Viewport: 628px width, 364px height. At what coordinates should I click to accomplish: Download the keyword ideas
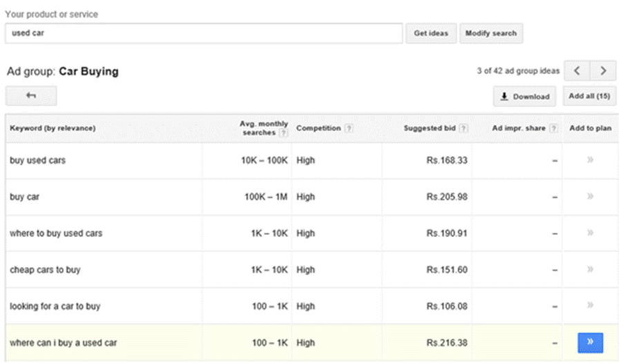click(525, 97)
